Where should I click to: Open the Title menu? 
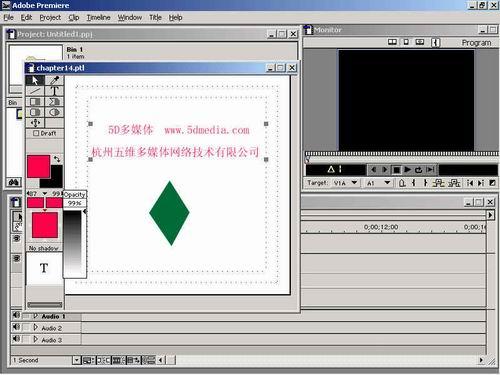tap(155, 17)
